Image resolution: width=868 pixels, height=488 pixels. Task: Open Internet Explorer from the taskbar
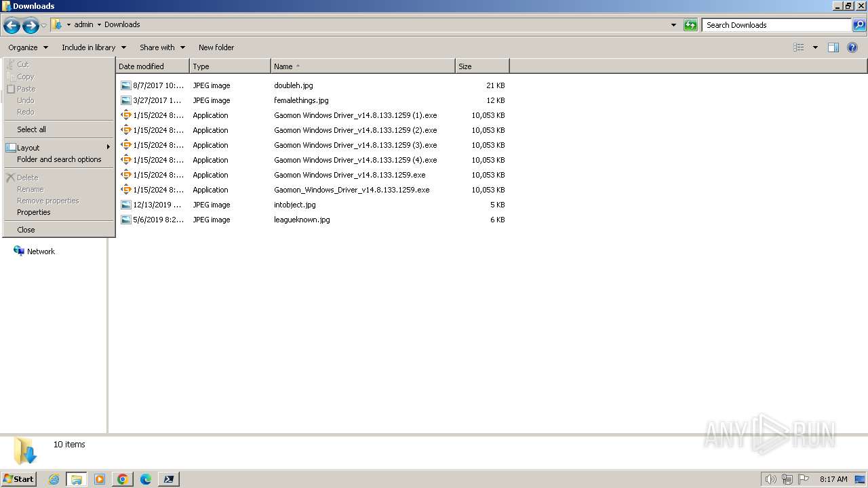(x=54, y=479)
